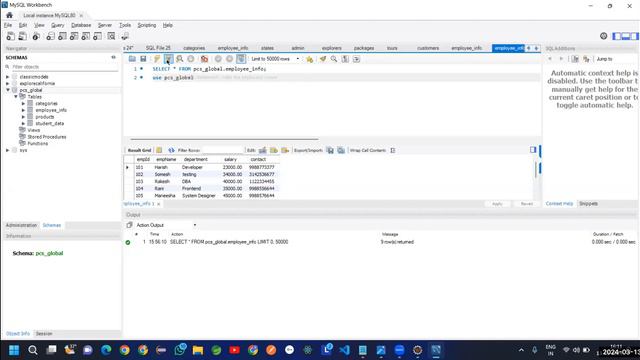Run EXPLAIN on the current statement
Screen dimensions: 640x360
pyautogui.click(x=180, y=59)
